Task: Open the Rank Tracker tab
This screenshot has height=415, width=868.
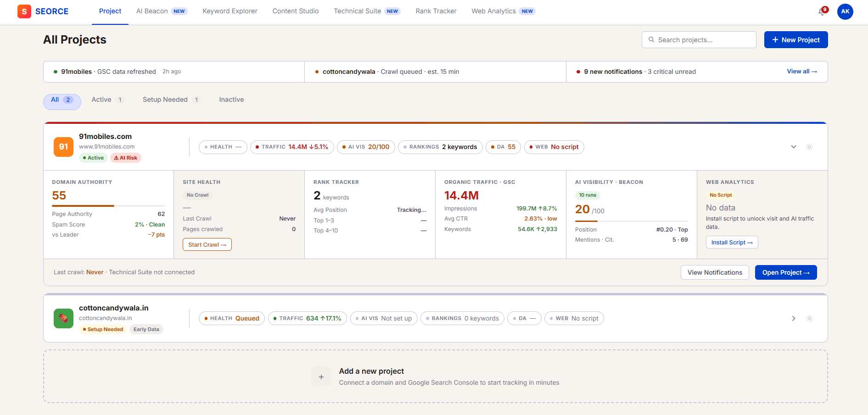Action: pos(436,11)
